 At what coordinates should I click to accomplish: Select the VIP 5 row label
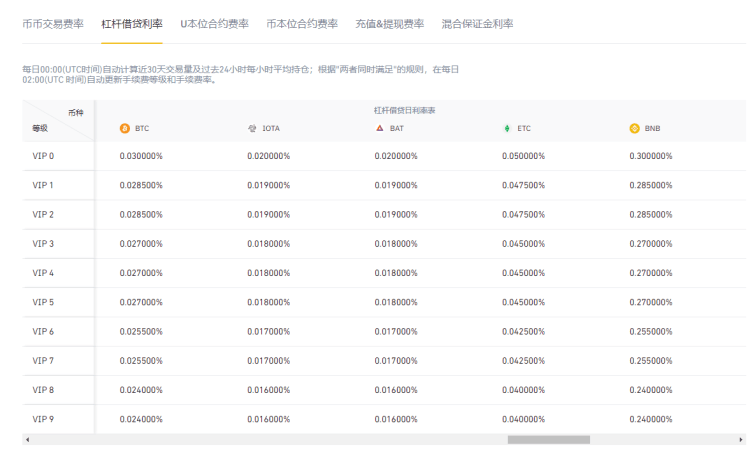pos(43,302)
